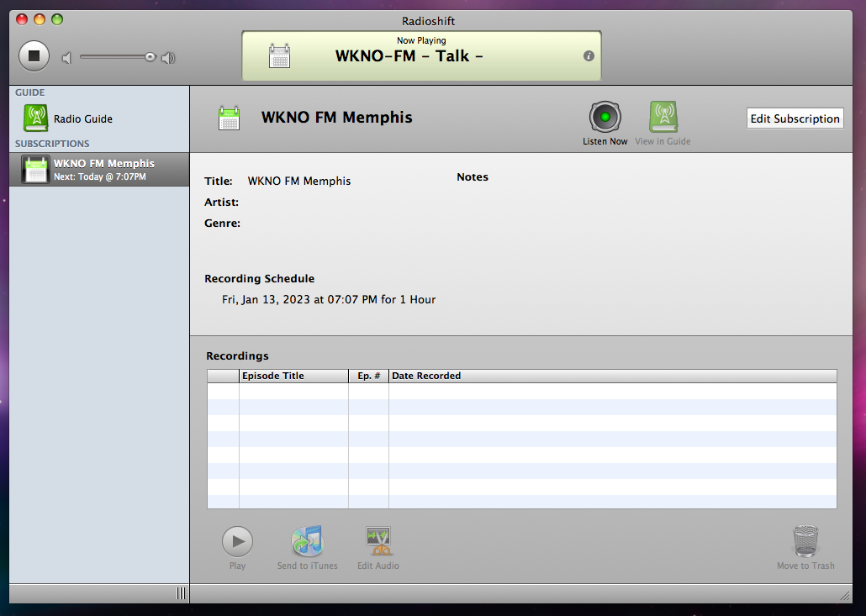Click the Genre: field label
Screen dimensions: 866x616
223,224
